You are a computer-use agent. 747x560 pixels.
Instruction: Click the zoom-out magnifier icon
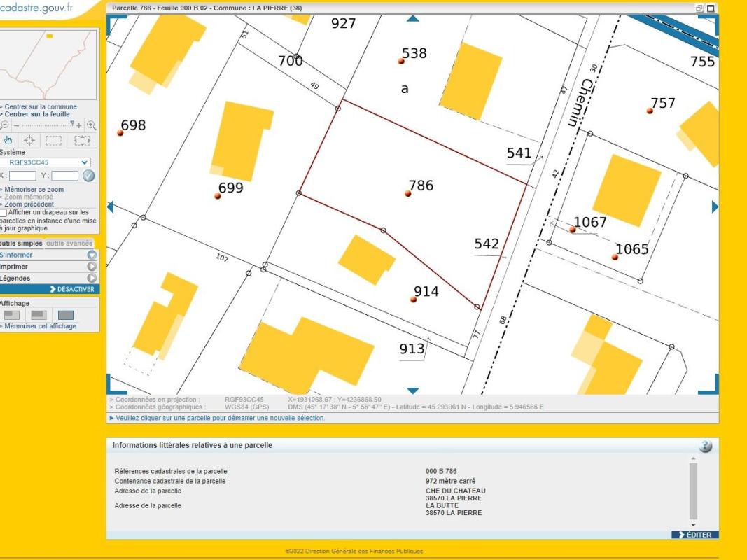coord(4,124)
